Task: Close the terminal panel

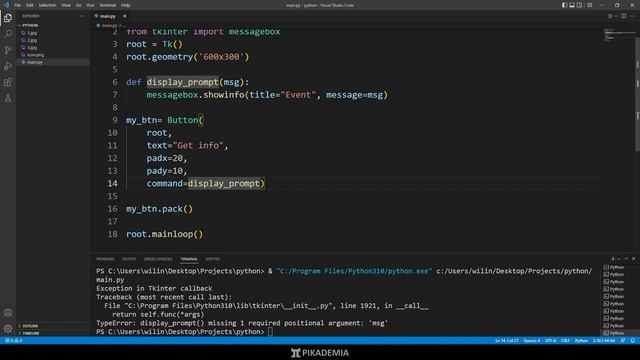Action: pyautogui.click(x=633, y=259)
